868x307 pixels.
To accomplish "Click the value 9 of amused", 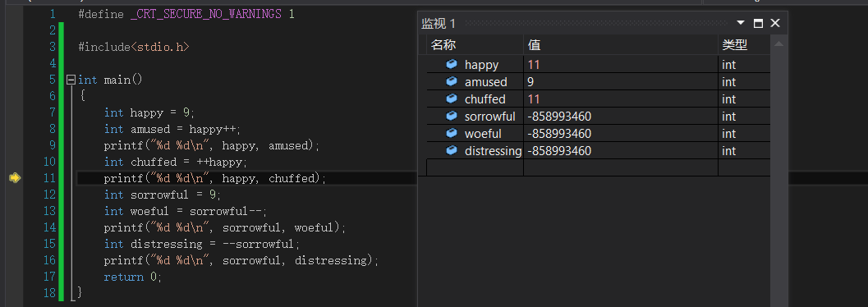I will coord(530,82).
